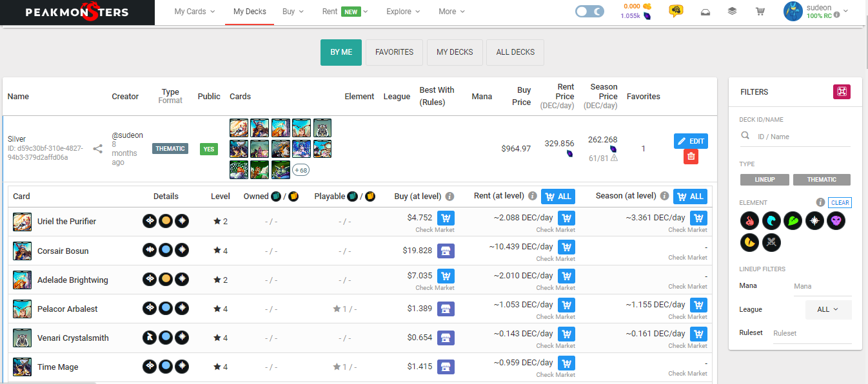Check Market link under Uriel buy price

(435, 230)
